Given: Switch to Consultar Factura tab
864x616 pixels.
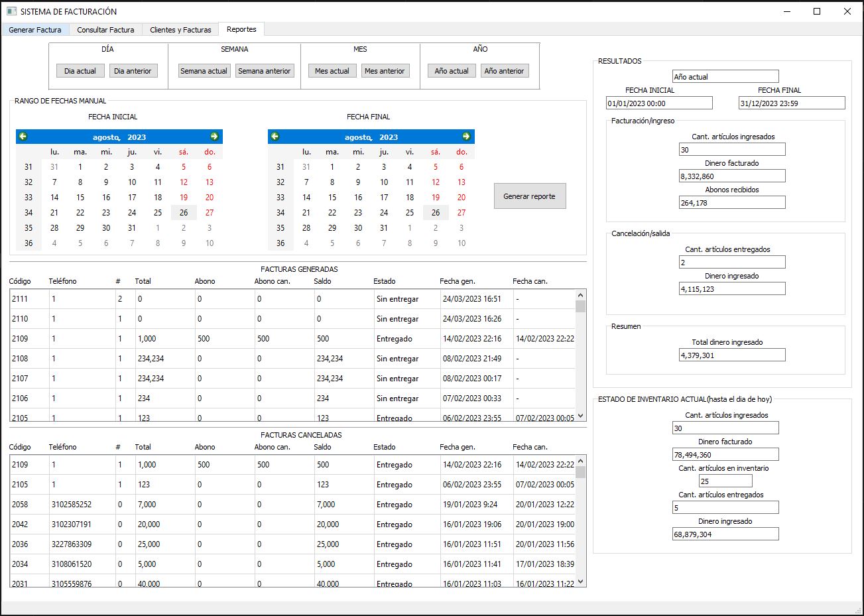Looking at the screenshot, I should tap(105, 30).
